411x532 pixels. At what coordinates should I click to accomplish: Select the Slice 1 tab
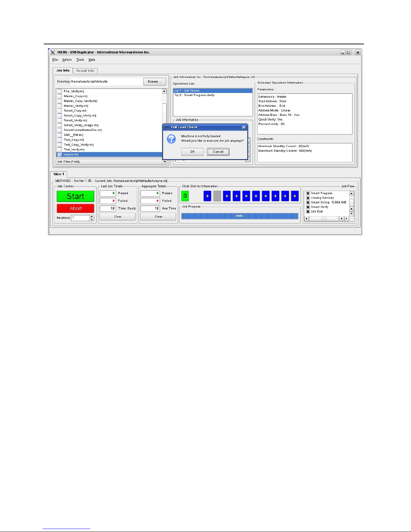coord(59,174)
